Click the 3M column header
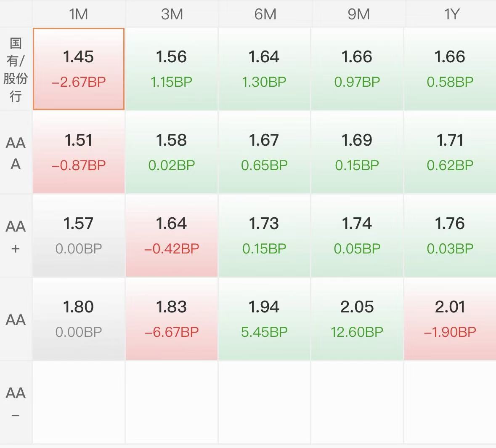Image resolution: width=496 pixels, height=448 pixels. click(172, 14)
